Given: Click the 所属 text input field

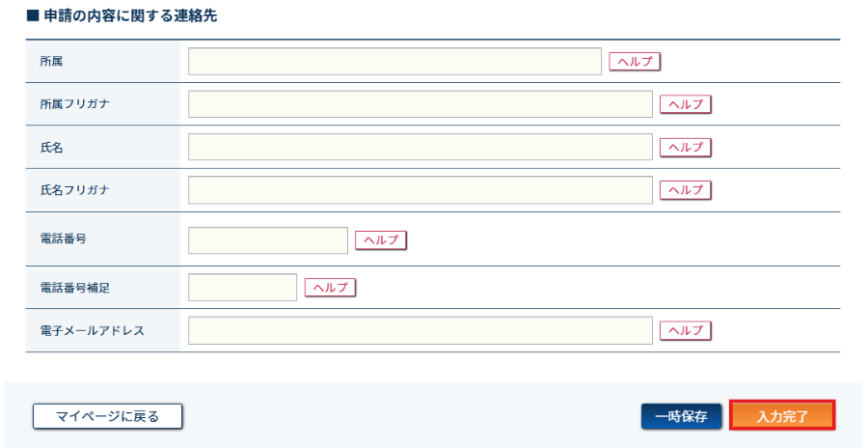Looking at the screenshot, I should (394, 62).
